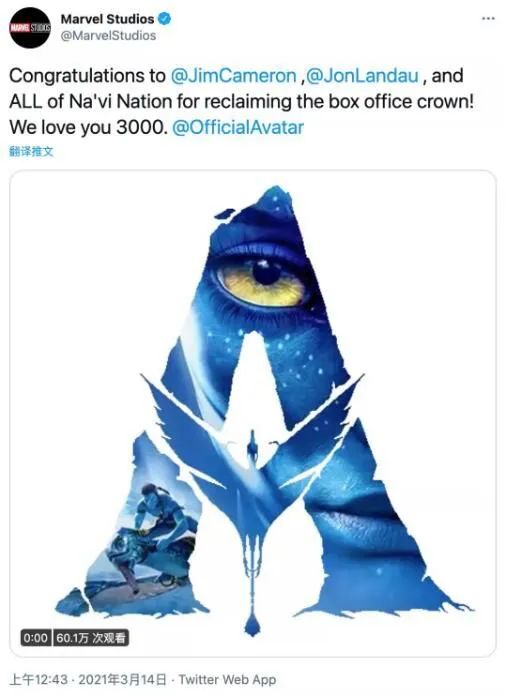This screenshot has height=694, width=510.
Task: Click the Marvel Studios profile avatar
Action: [x=30, y=27]
